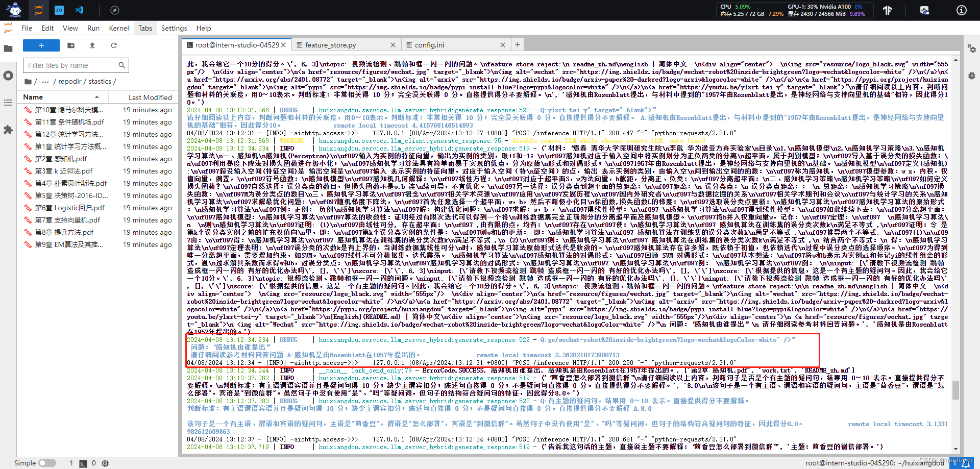Open the Tabs menu
The image size is (980, 469).
pyautogui.click(x=145, y=28)
